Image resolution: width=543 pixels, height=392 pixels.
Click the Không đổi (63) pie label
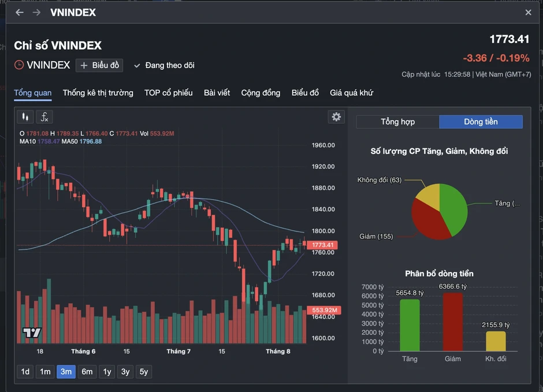tap(379, 180)
